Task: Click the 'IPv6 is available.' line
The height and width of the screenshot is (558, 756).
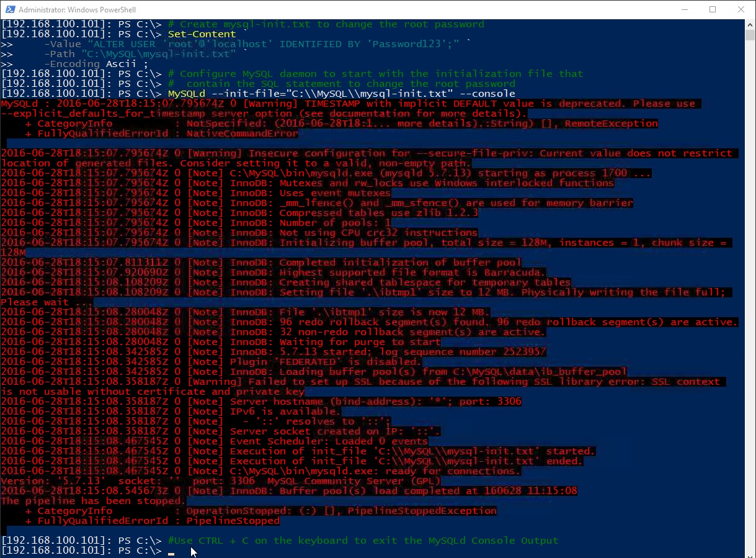Action: (x=171, y=412)
